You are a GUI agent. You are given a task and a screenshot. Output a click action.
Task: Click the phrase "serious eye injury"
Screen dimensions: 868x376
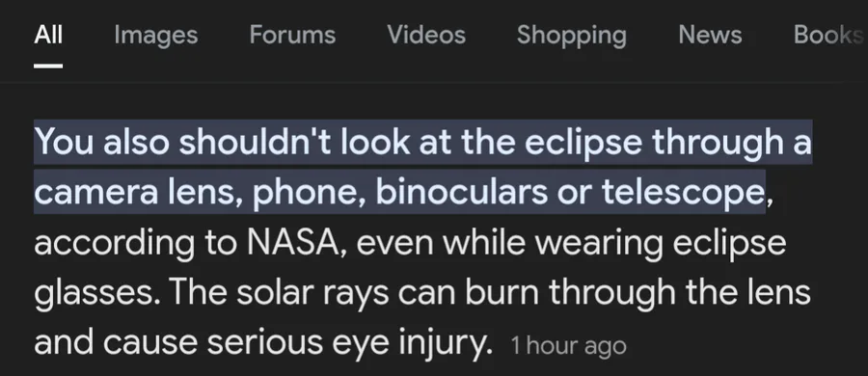click(349, 343)
